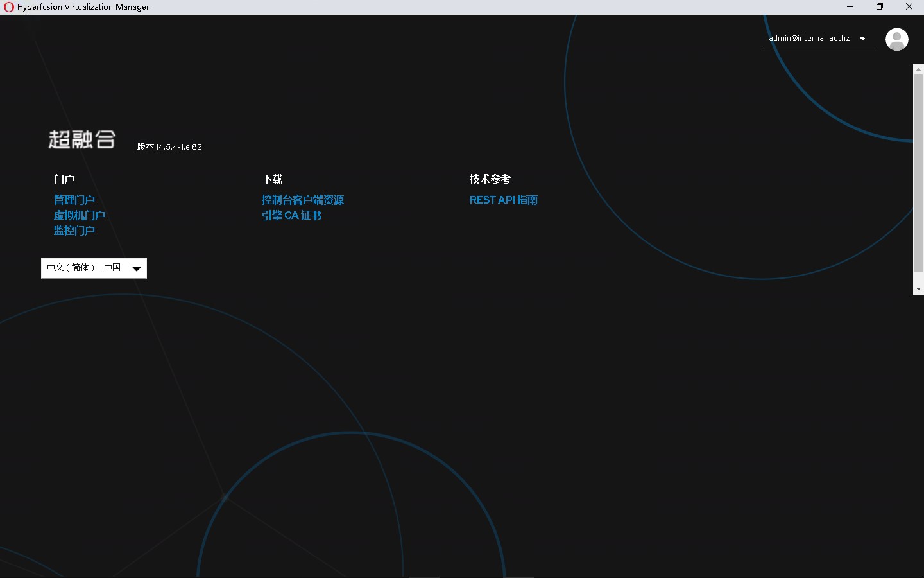The image size is (924, 578).
Task: Click the vertical scrollbar thumb
Action: [918, 173]
